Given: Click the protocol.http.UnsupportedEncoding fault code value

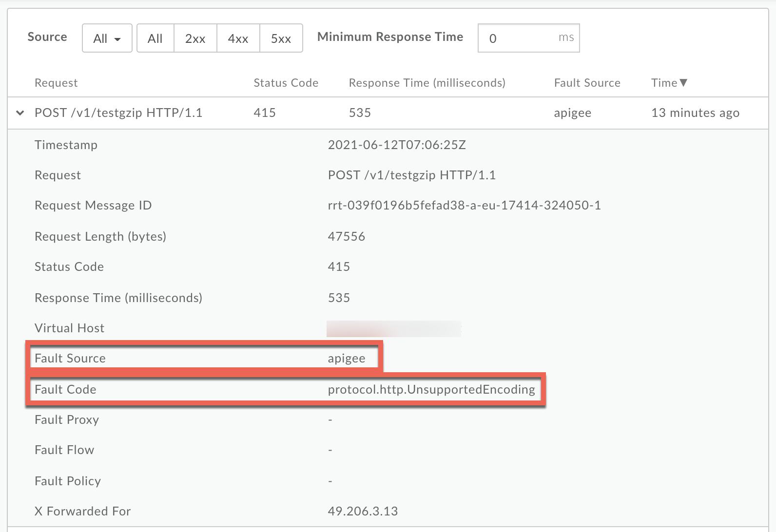Looking at the screenshot, I should tap(431, 390).
